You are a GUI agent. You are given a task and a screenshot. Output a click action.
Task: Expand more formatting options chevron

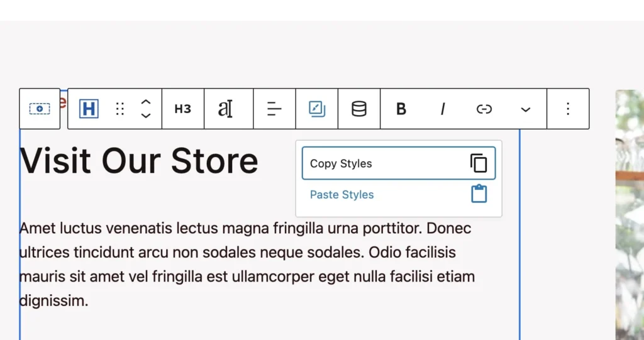coord(526,109)
